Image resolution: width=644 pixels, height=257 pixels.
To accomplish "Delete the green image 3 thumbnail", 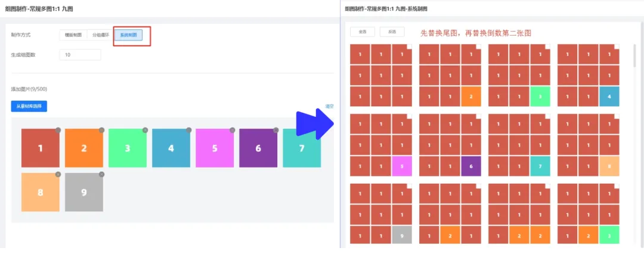I will tap(145, 130).
